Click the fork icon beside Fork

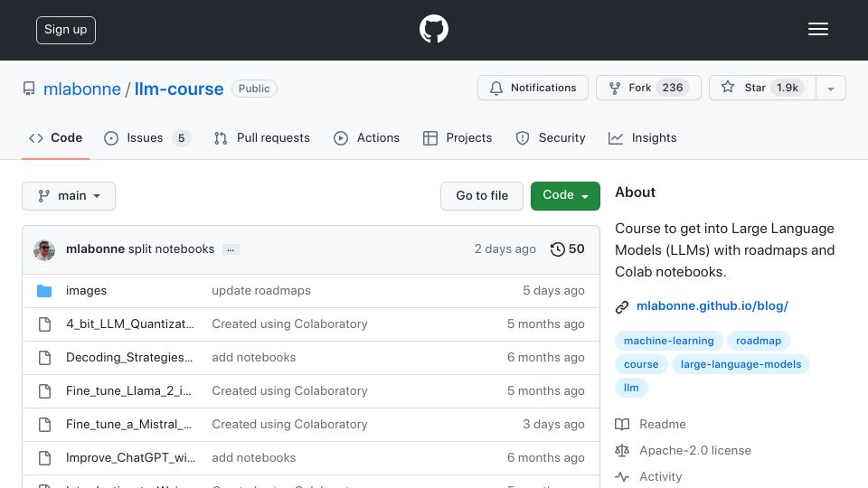coord(615,88)
